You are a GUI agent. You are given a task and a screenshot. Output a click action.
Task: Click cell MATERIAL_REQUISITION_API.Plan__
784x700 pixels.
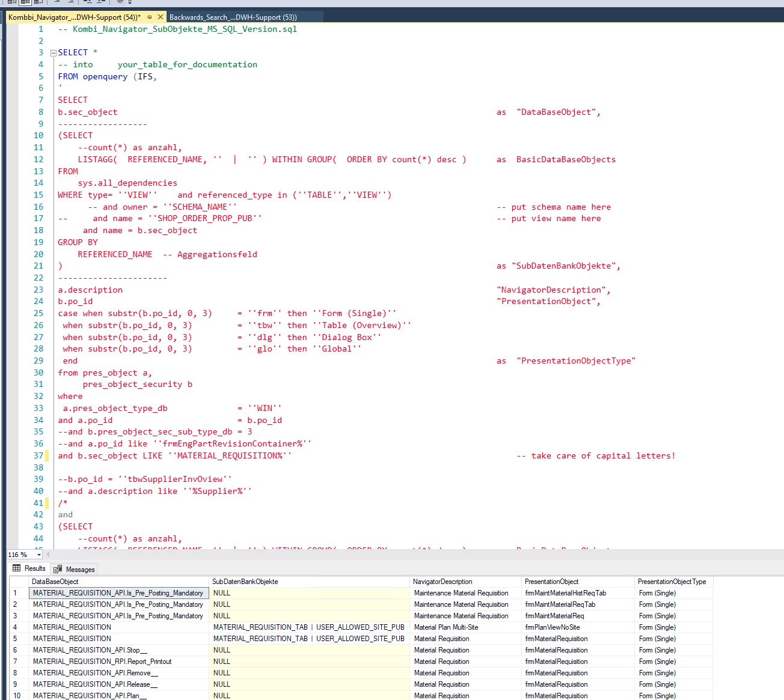click(119, 696)
